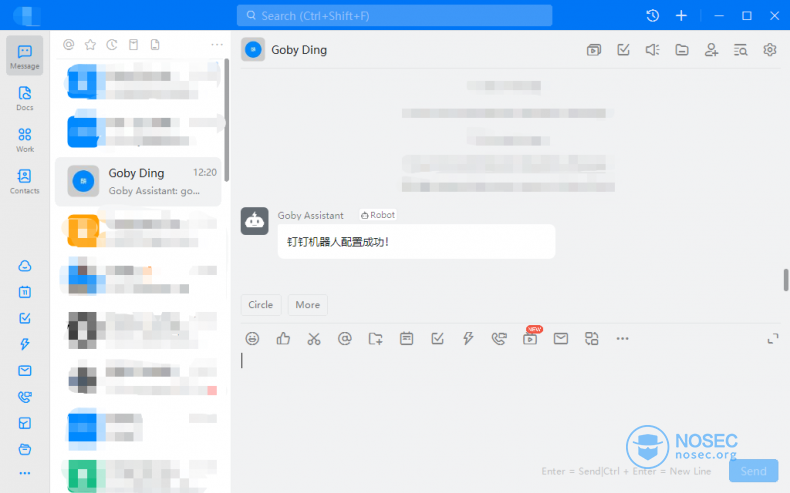
Task: Open group settings gear icon
Action: coord(769,50)
